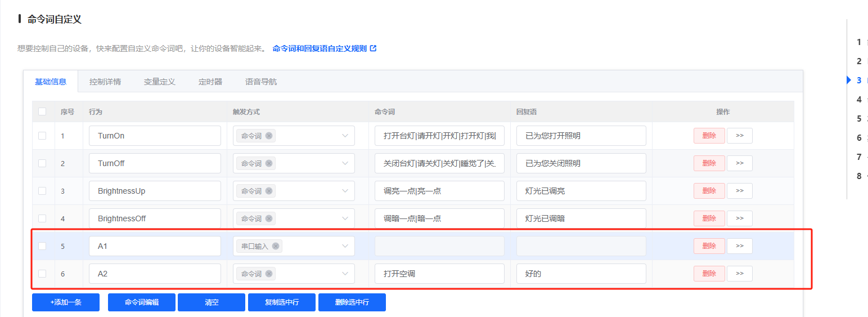Open the 语音导航 tab

click(x=261, y=82)
